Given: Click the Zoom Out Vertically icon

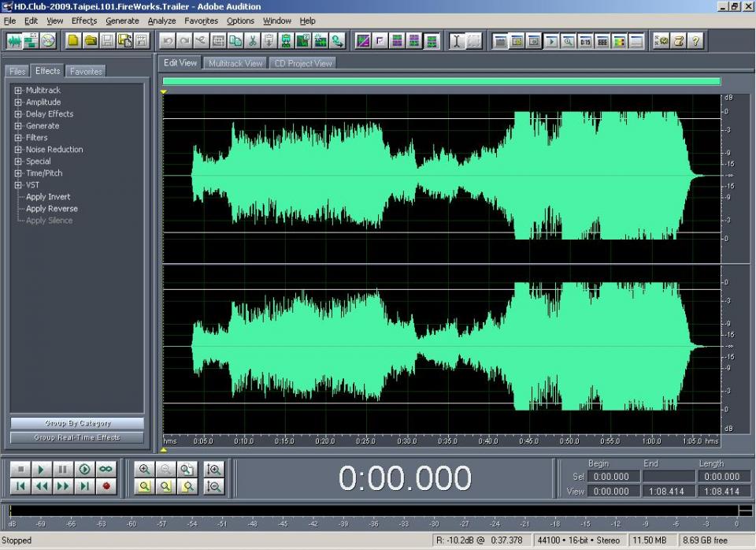Looking at the screenshot, I should tap(213, 487).
